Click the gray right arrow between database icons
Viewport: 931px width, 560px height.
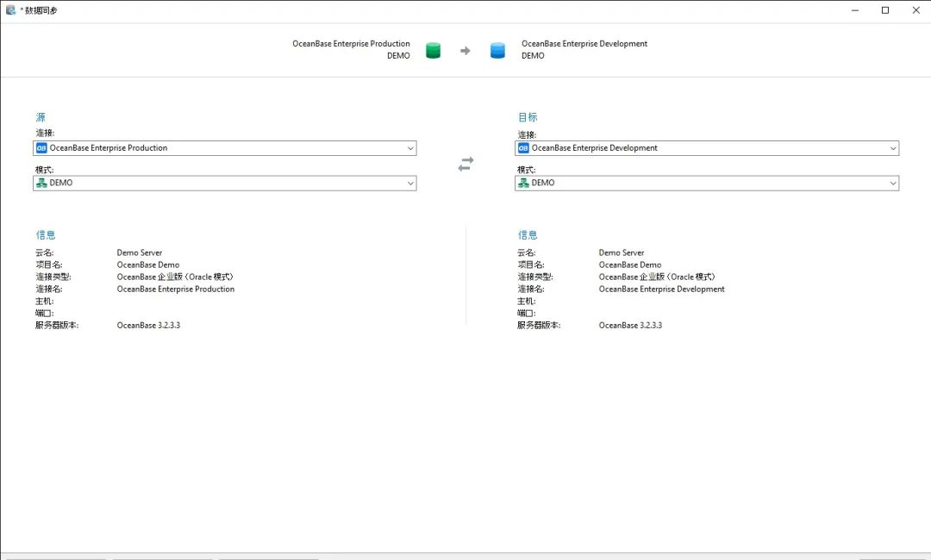pyautogui.click(x=465, y=51)
